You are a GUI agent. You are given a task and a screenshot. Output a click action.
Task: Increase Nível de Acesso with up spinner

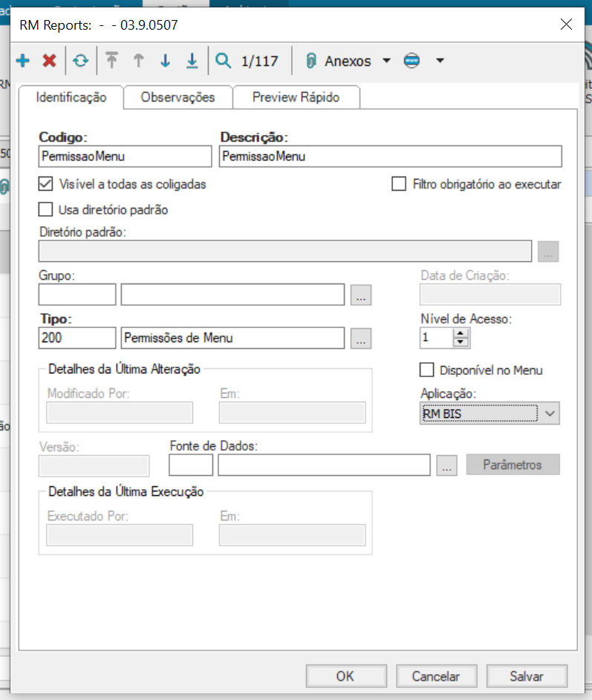461,333
